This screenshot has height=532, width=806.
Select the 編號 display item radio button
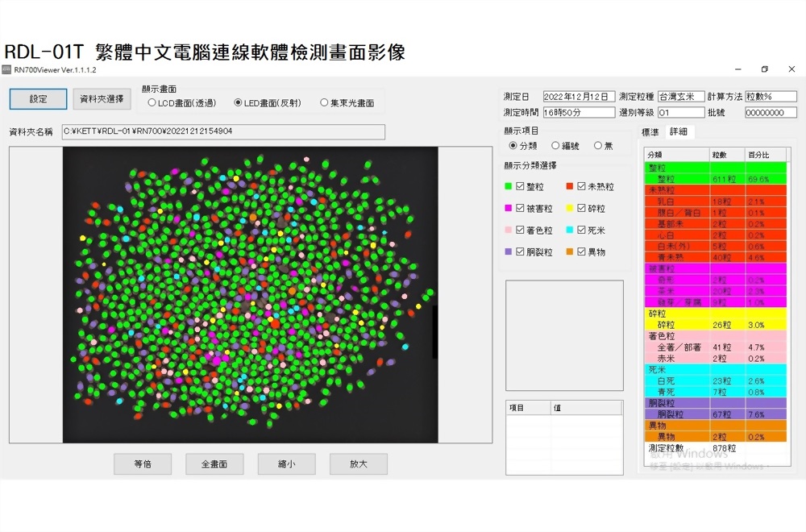coord(555,146)
